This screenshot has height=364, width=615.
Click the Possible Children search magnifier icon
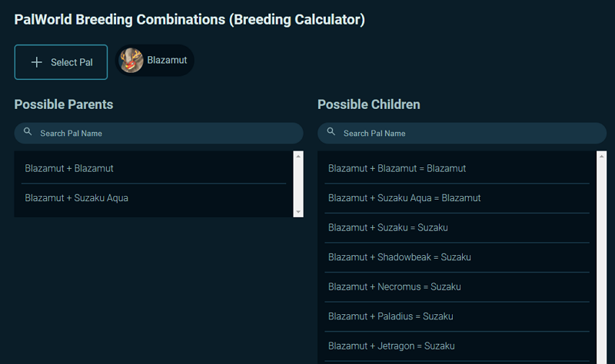click(x=331, y=132)
